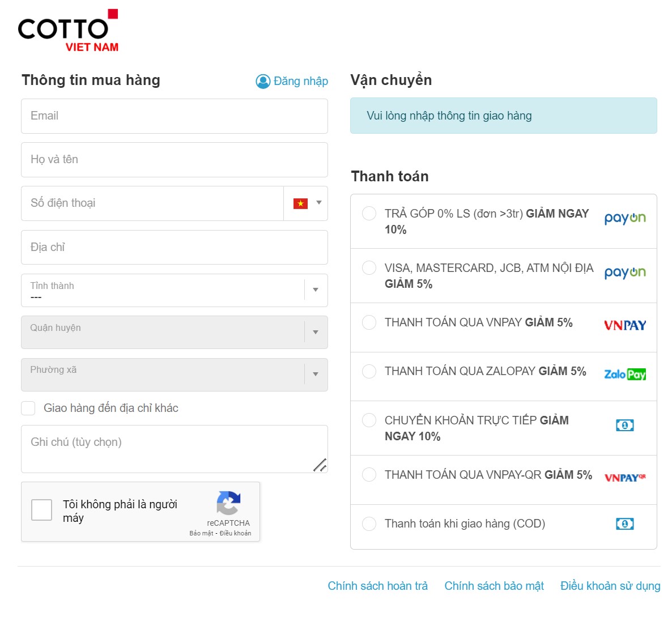Screen dimensions: 672x621
Task: Click the Payoo logo on the TRẢ GÓP row
Action: coord(625,218)
